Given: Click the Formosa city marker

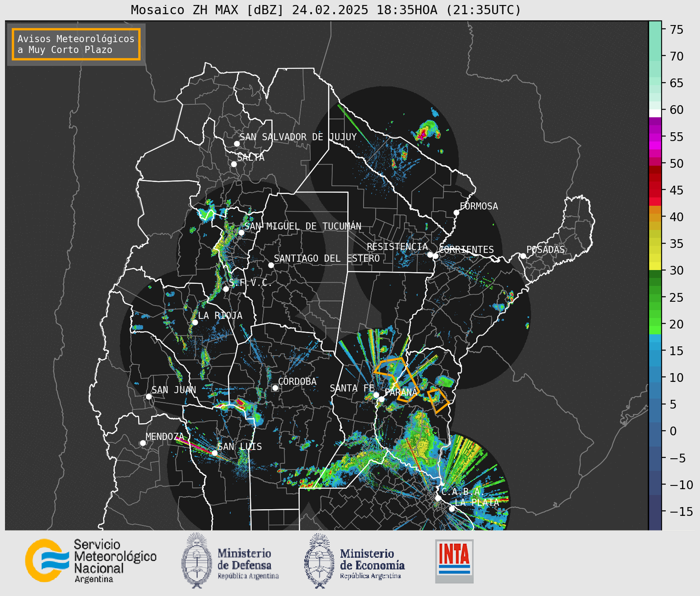Looking at the screenshot, I should point(457,212).
